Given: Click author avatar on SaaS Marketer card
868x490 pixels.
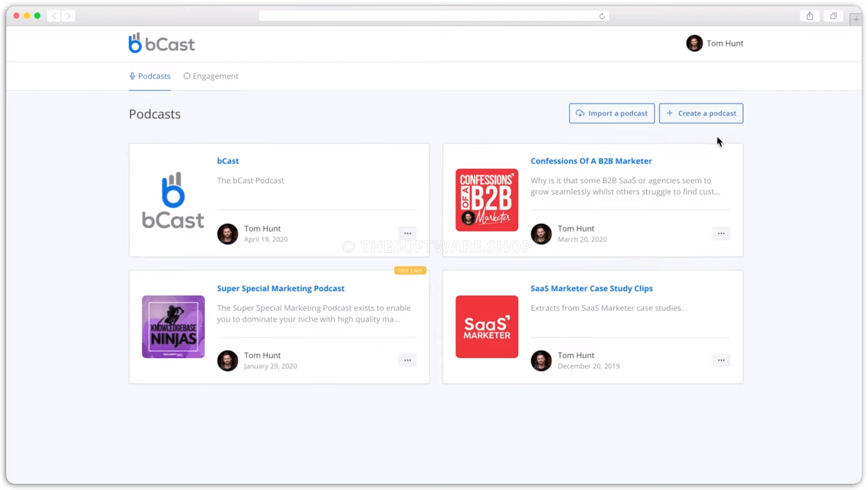Looking at the screenshot, I should click(541, 361).
